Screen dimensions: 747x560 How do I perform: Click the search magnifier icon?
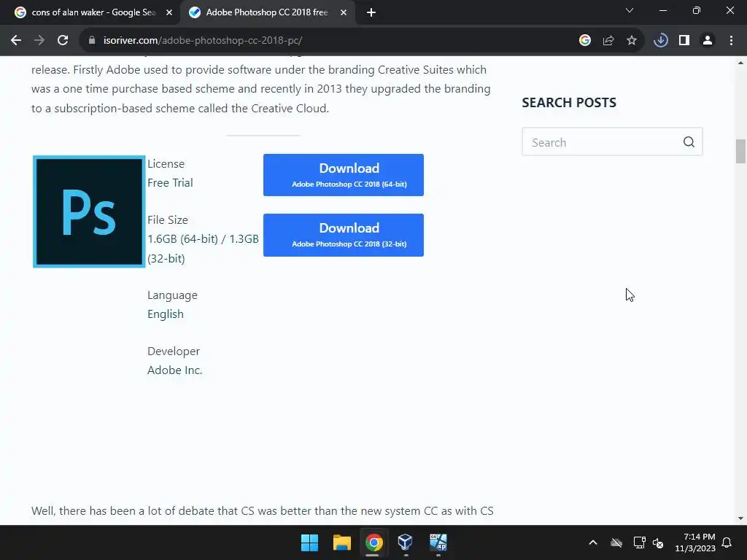(x=689, y=142)
